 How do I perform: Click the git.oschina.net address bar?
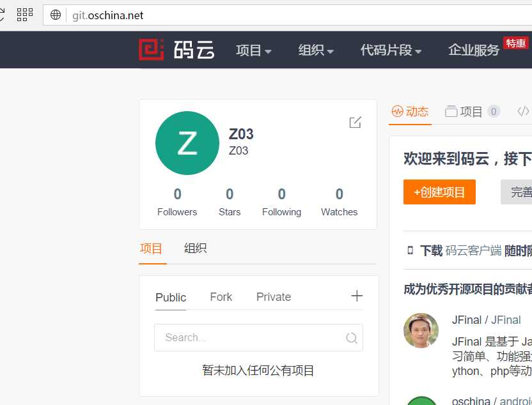tap(287, 15)
